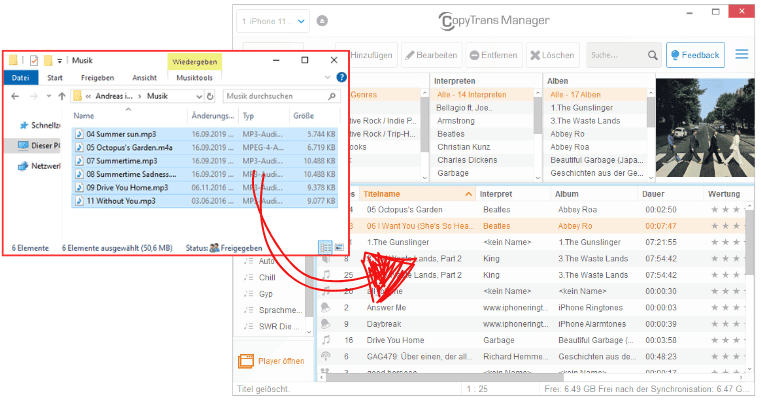This screenshot has width=761, height=400.
Task: Select 'Alle - 17 Alben' in Alben list
Action: [596, 95]
